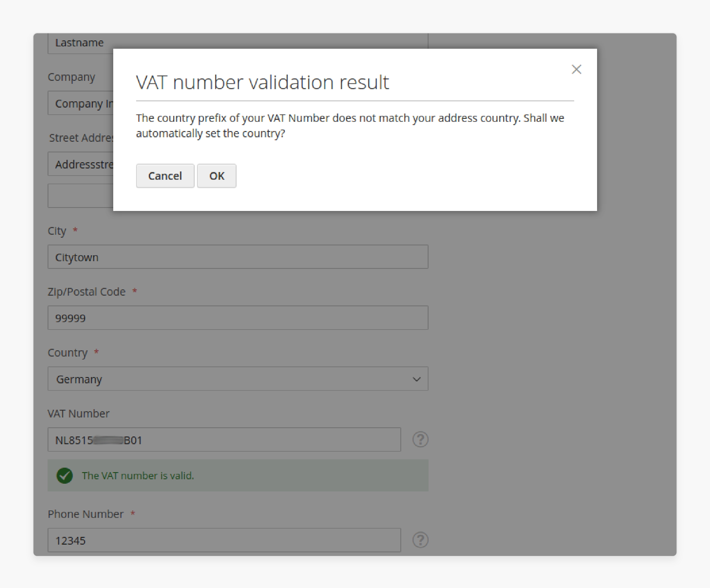Focus the City field containing Citytown
The height and width of the screenshot is (588, 710).
[238, 257]
